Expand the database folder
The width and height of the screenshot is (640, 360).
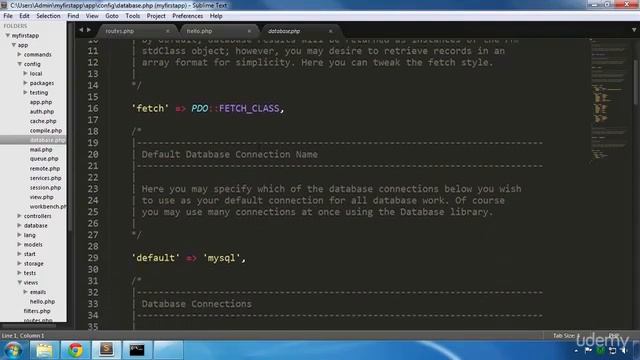tap(19, 225)
